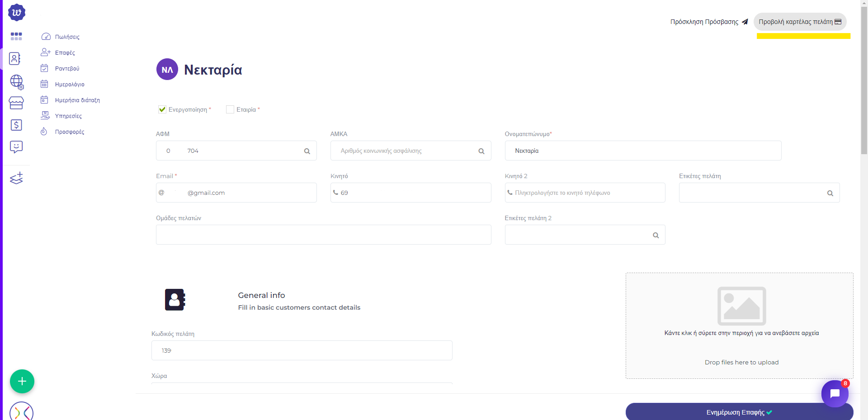
Task: Select Ημερολόγιο from the side menu
Action: point(70,85)
